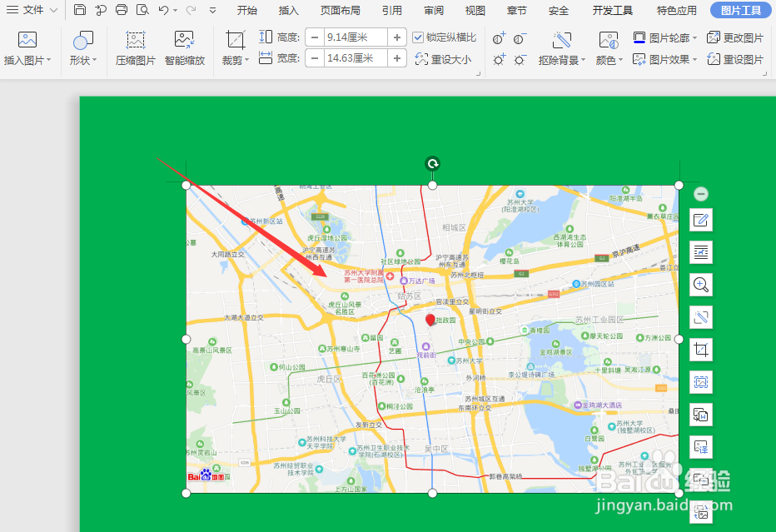Switch to the 开始 tab
This screenshot has width=776, height=532.
click(246, 10)
